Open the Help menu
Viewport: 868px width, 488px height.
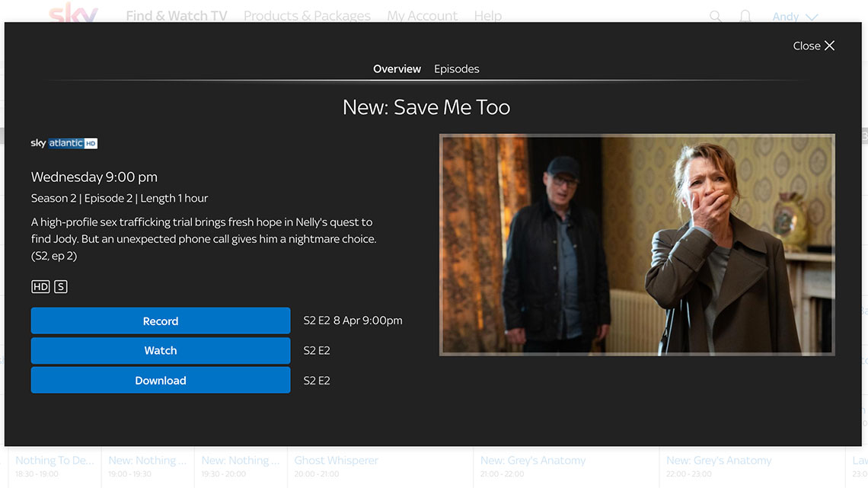coord(488,15)
